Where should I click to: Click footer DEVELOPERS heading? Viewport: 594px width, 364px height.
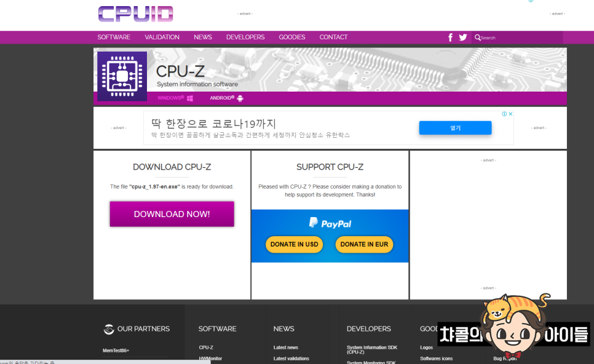[368, 329]
